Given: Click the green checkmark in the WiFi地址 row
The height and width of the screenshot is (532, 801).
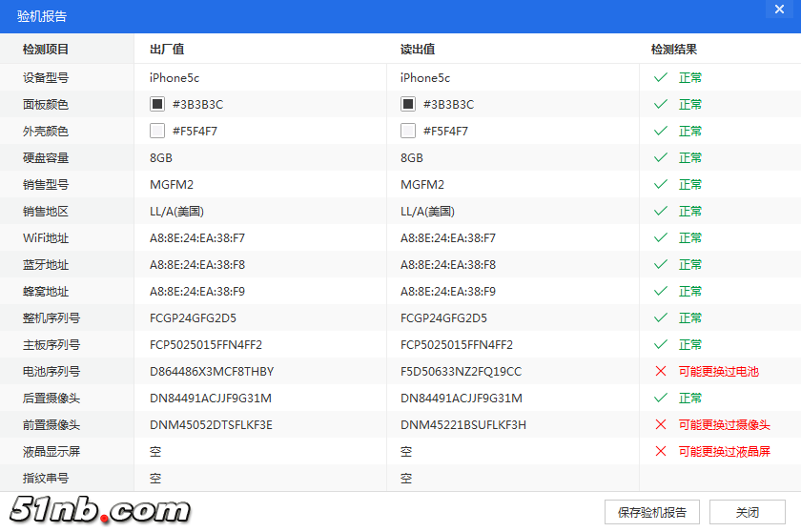Looking at the screenshot, I should 660,237.
